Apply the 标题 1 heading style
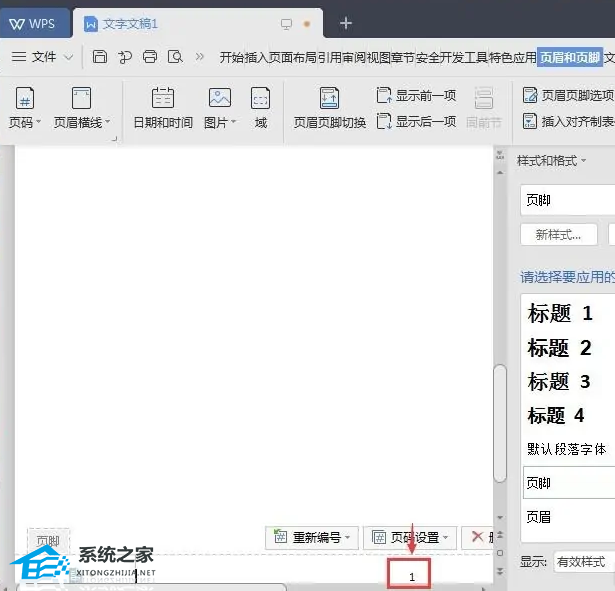Screen dimensions: 615x591 560,313
